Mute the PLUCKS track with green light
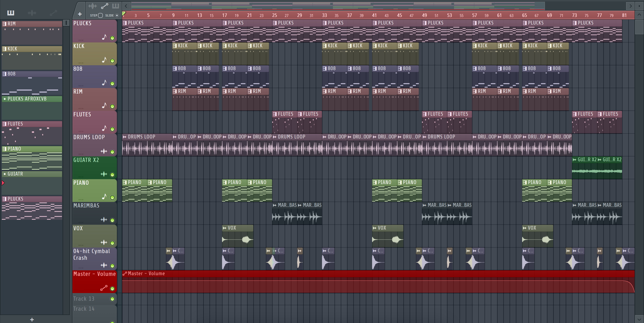Viewport: 644px width, 323px height. tap(112, 38)
